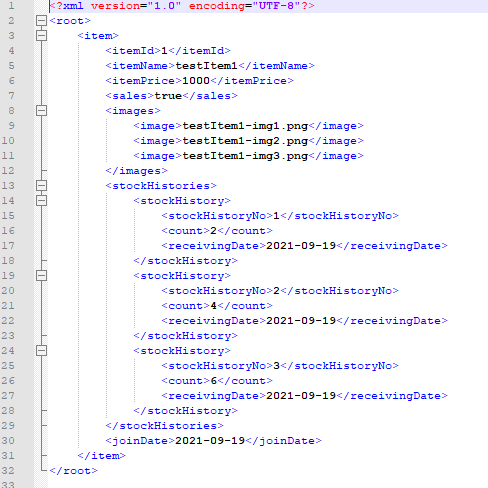Click the stockHistory opening tag on line 19
The width and height of the screenshot is (488, 488).
click(x=182, y=276)
